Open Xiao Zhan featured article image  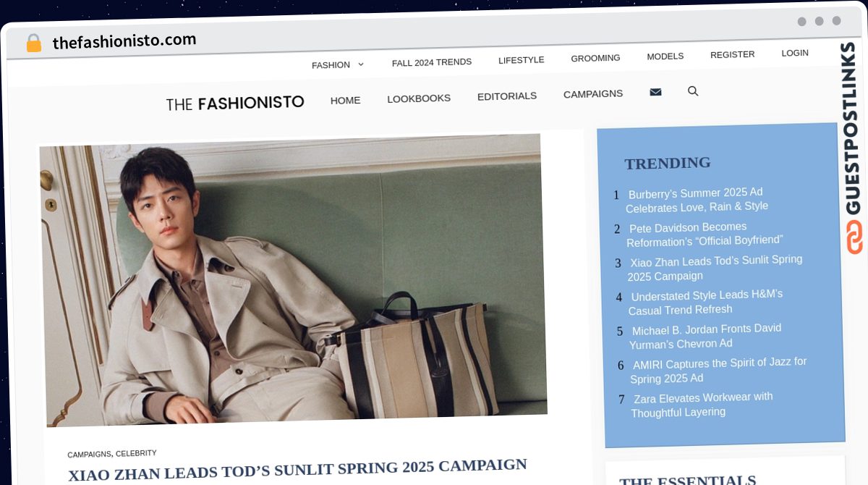(293, 280)
